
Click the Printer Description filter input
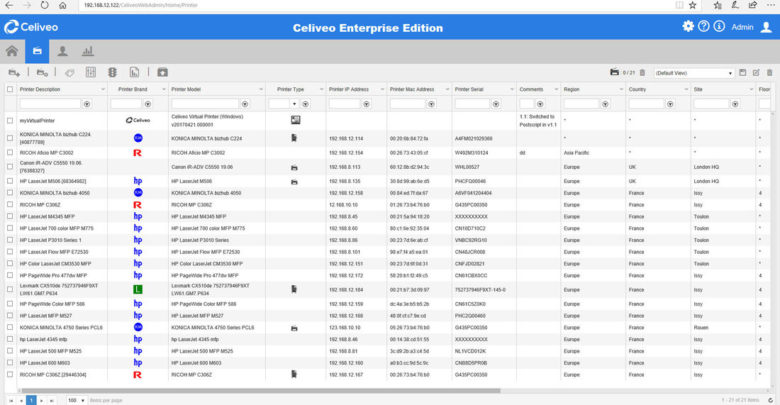point(50,104)
